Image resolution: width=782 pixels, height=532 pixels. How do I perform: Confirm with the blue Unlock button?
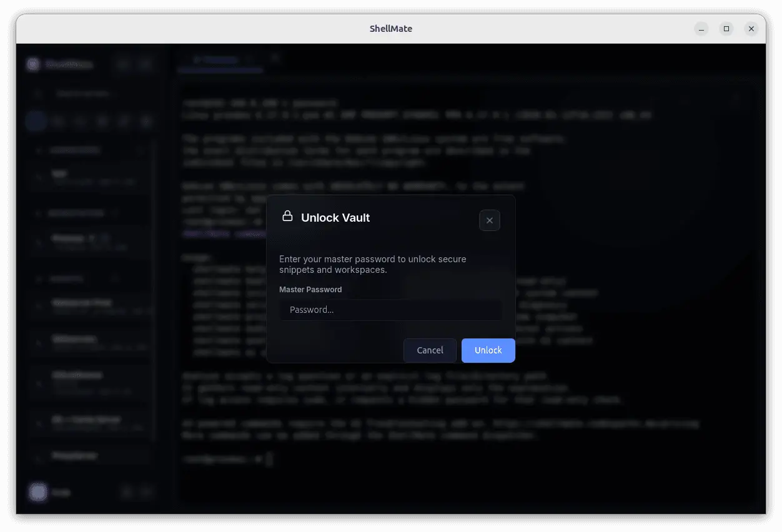(x=488, y=350)
